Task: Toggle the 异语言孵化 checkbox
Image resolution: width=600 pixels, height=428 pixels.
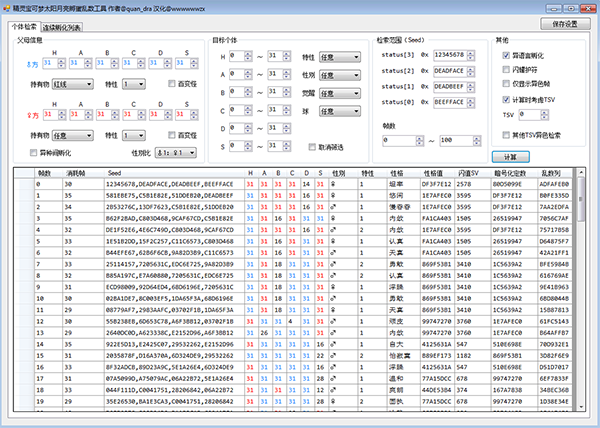Action: point(504,57)
